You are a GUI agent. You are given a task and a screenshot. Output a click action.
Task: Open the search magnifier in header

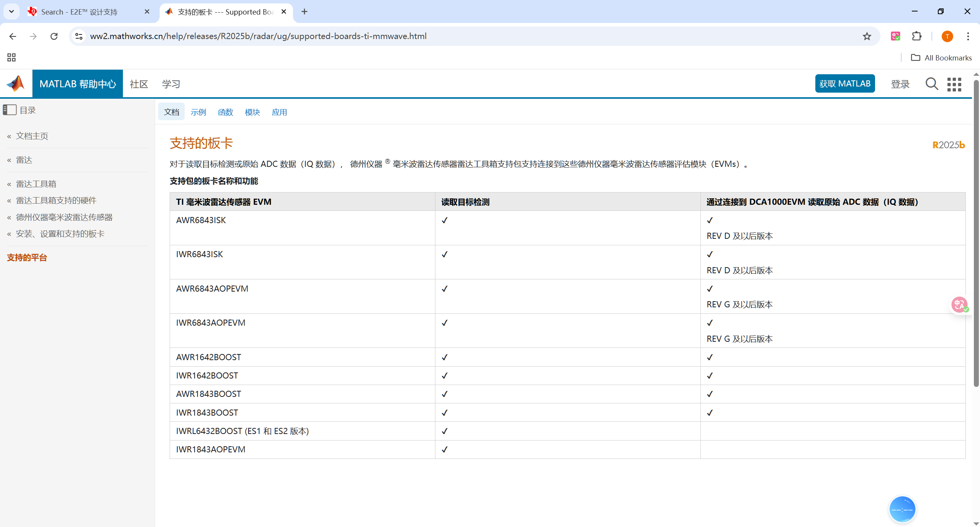pyautogui.click(x=931, y=84)
